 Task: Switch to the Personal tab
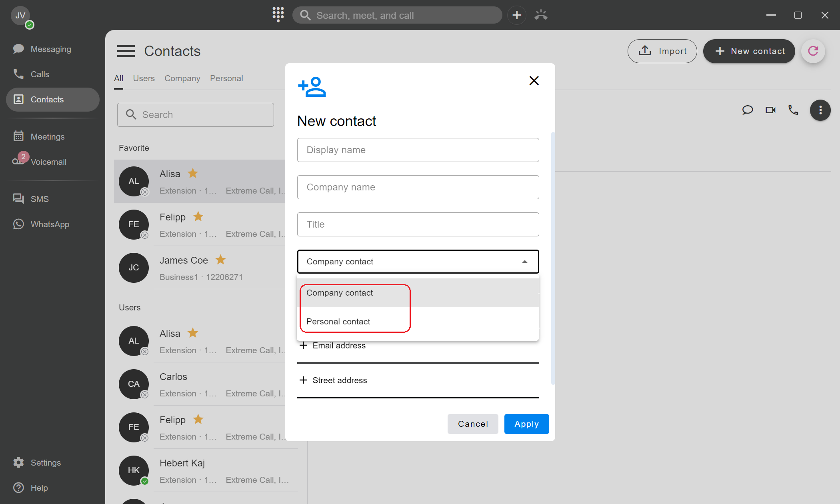226,78
